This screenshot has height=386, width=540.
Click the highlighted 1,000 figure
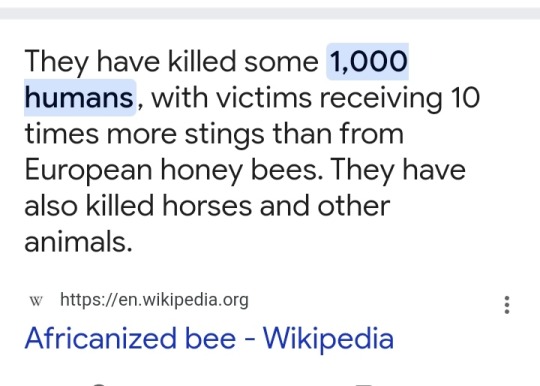tap(368, 62)
